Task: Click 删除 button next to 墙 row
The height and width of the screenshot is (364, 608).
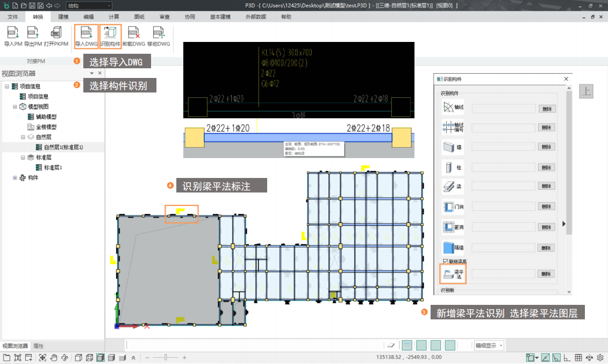Action: click(x=547, y=147)
